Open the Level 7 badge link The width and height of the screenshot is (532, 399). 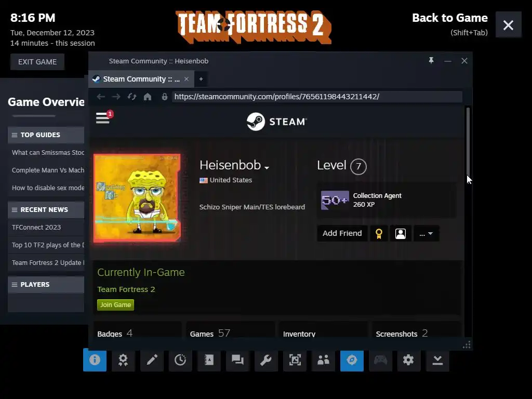[342, 166]
